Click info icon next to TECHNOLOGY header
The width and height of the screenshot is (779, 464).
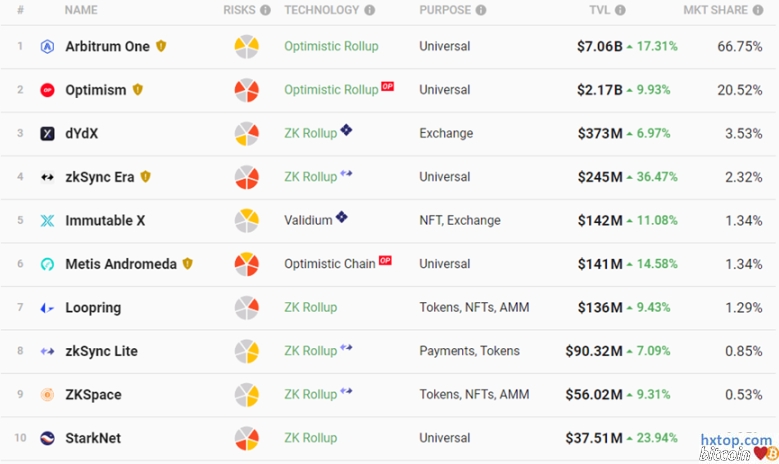click(370, 11)
